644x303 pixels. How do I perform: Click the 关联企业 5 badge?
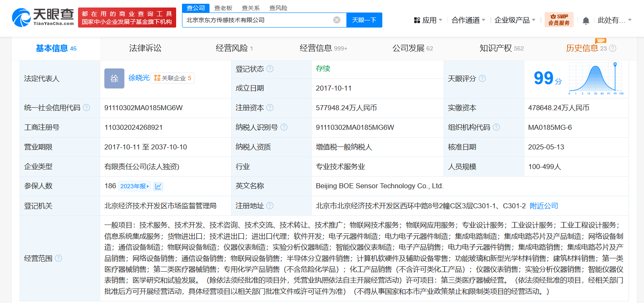[x=172, y=78]
